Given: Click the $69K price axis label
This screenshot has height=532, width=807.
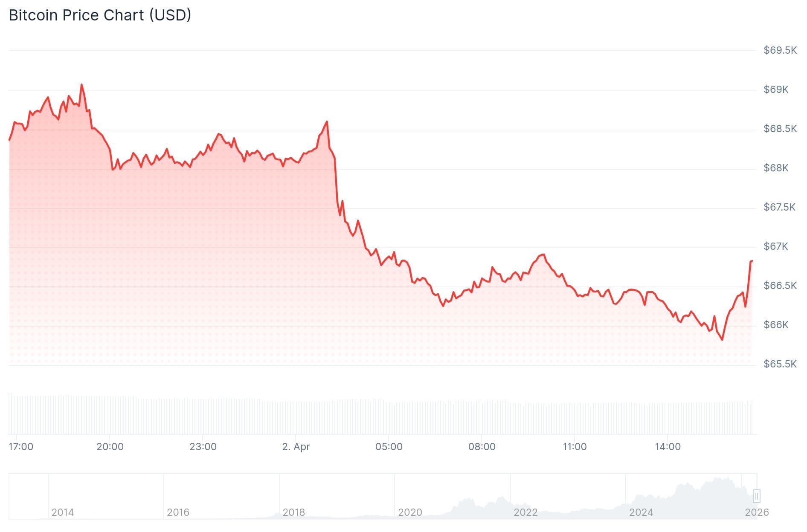Looking at the screenshot, I should 776,90.
